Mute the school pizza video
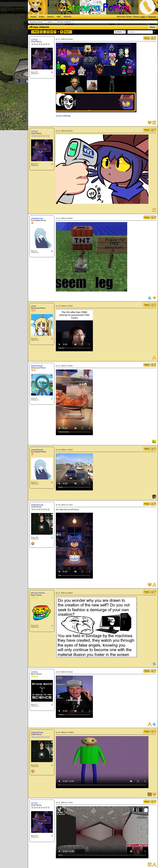158x868 pixels. point(76,428)
